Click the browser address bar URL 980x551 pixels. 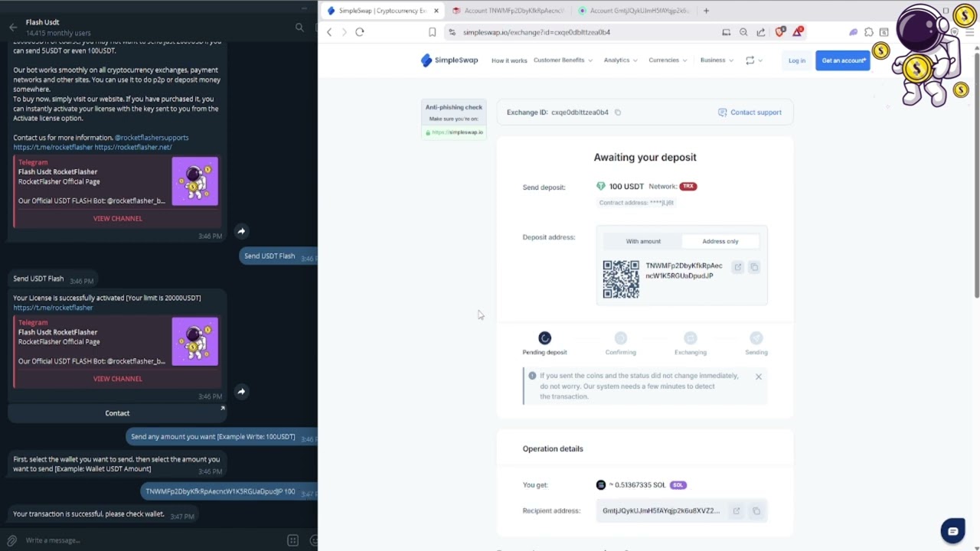point(537,32)
